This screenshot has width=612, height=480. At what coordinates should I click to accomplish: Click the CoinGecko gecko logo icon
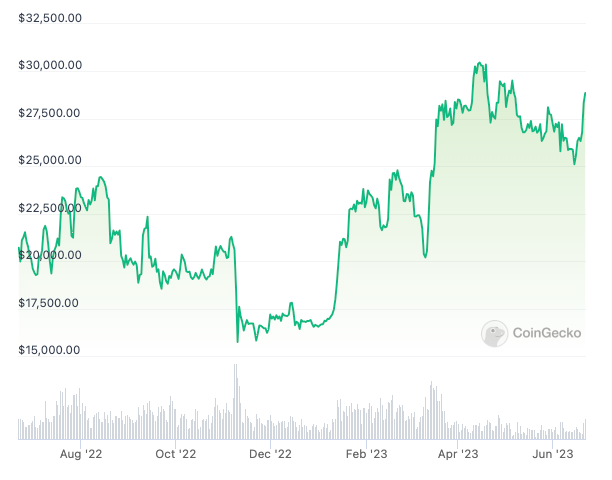click(x=494, y=334)
